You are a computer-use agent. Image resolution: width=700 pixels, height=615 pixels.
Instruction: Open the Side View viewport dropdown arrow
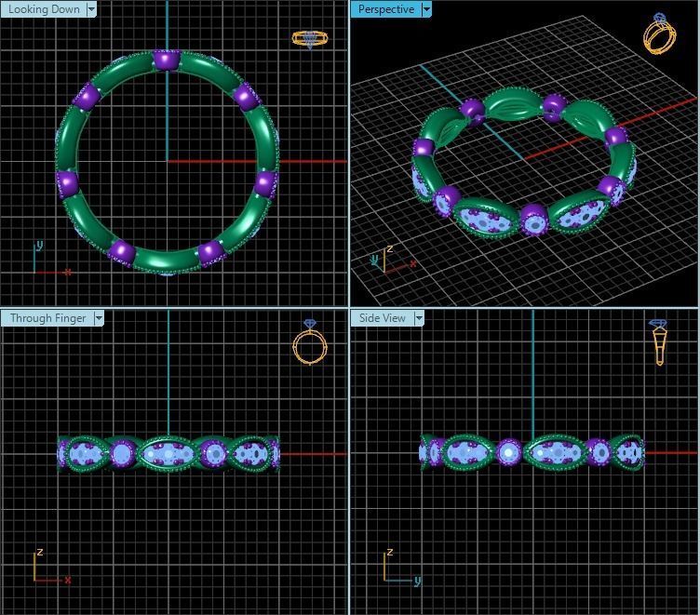[x=419, y=318]
